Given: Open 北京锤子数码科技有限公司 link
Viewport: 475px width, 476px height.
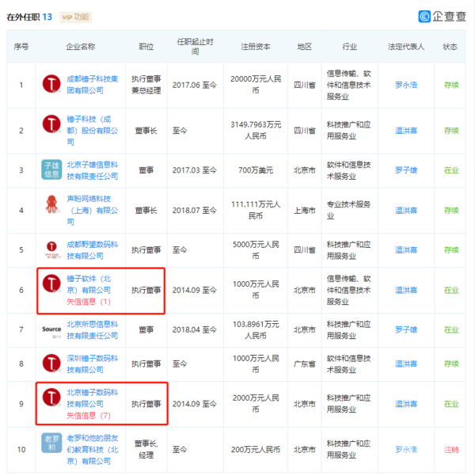Looking at the screenshot, I should [93, 398].
